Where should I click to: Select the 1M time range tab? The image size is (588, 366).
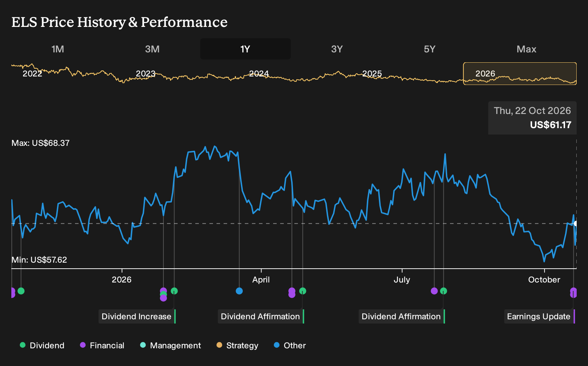[58, 49]
